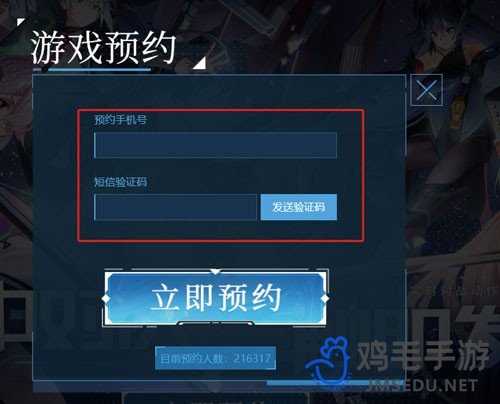
Task: Open the JMSEDU.NET watermark link
Action: click(422, 386)
